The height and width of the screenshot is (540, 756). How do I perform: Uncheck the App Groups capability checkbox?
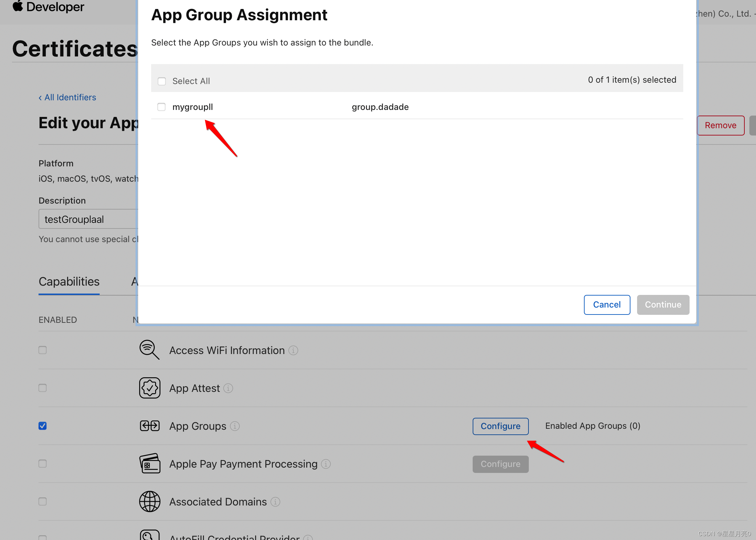click(43, 426)
